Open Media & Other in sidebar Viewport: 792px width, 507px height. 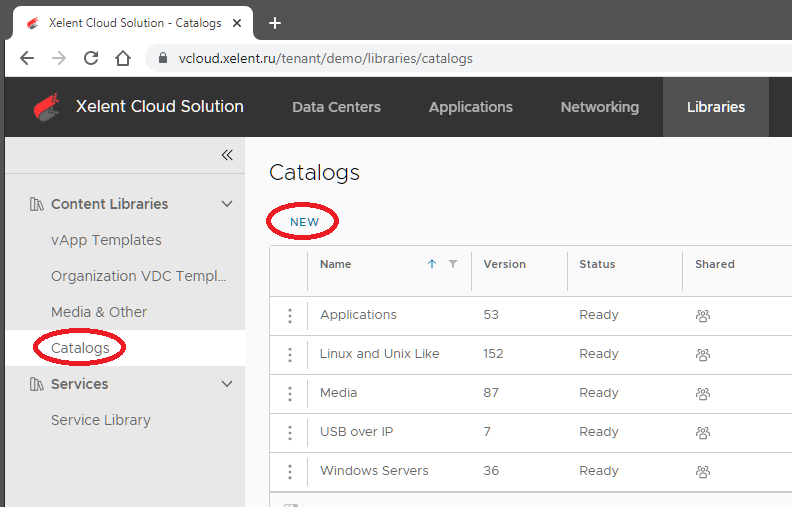tap(99, 312)
